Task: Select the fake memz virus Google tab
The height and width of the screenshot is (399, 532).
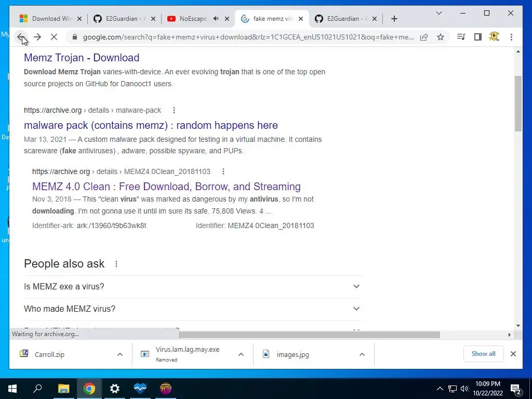Action: [x=272, y=19]
